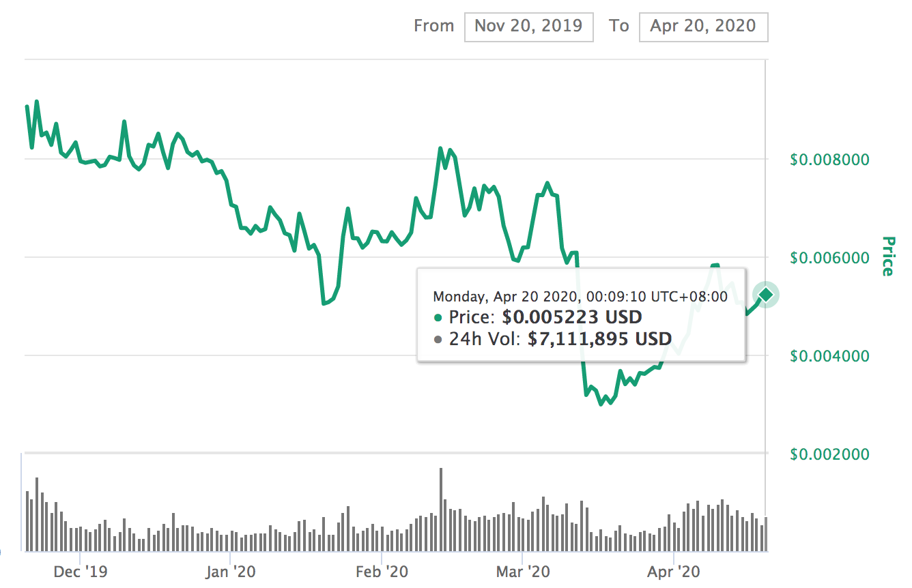
Task: Click the Mar '20 time axis label
Action: (522, 572)
